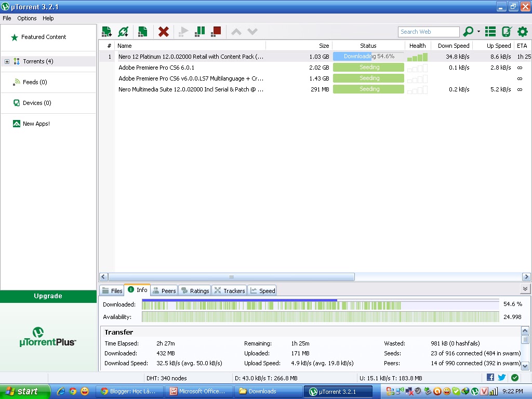The image size is (532, 399).
Task: Select Torrents (4) in the sidebar
Action: pos(38,61)
